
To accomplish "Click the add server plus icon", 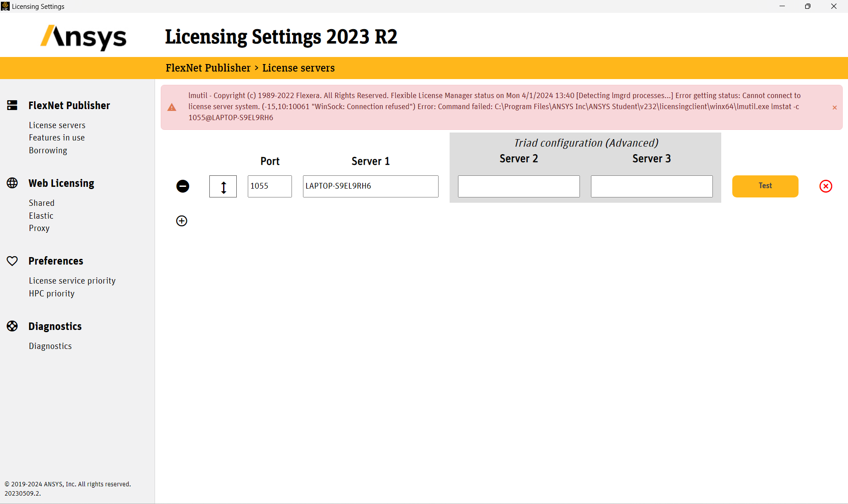I will (182, 221).
